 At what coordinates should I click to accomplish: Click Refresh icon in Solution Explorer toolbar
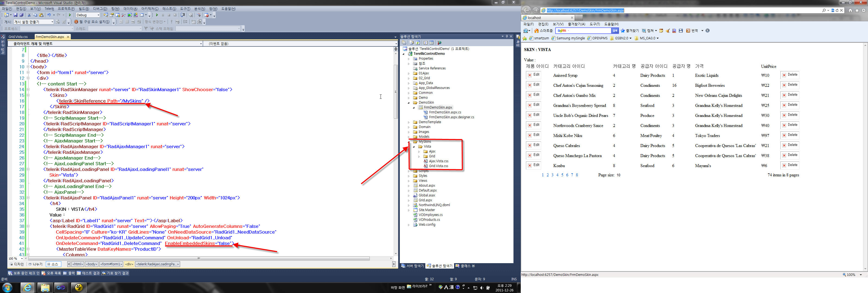pos(418,43)
